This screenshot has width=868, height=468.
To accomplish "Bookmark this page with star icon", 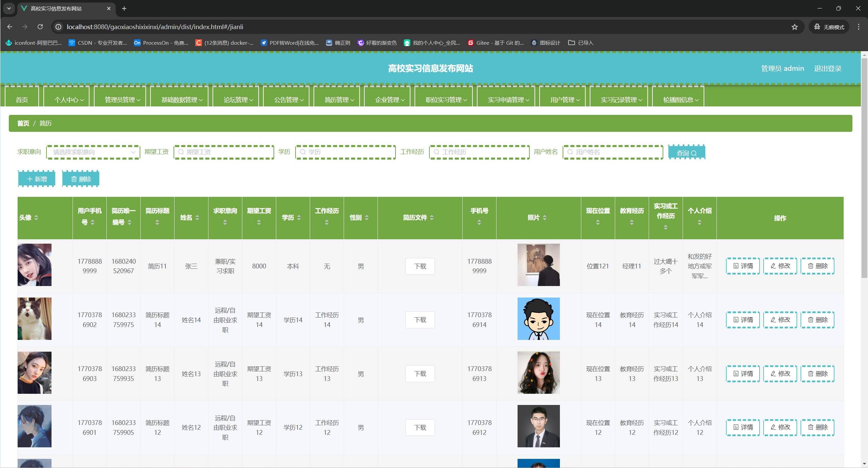I will pos(794,27).
